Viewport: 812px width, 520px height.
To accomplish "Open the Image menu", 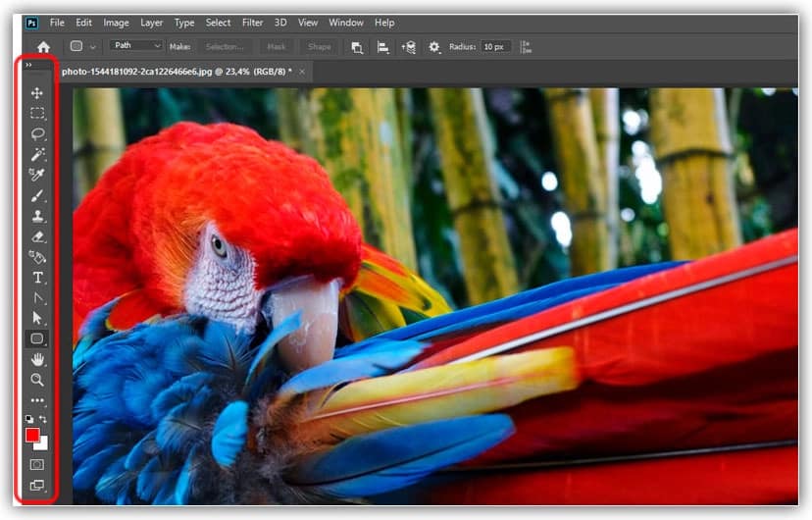I will coord(116,23).
